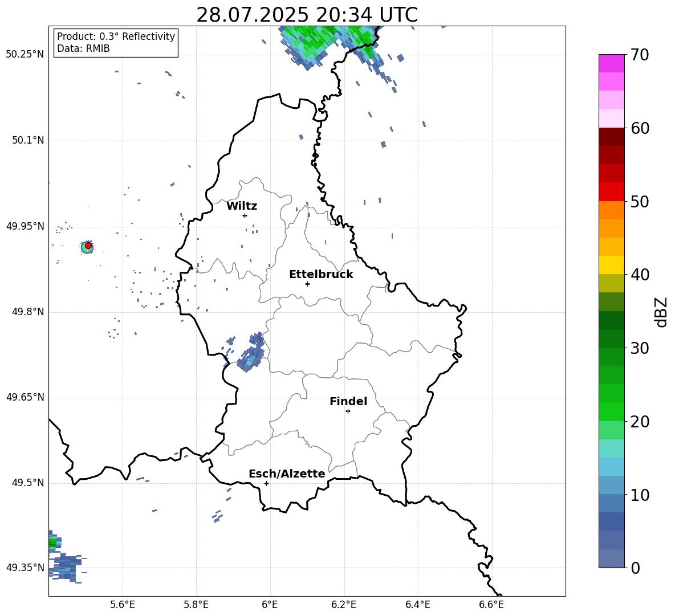Pick the dark maroon swatch just below 60 dBZ
This screenshot has height=616, width=675.
[x=611, y=137]
